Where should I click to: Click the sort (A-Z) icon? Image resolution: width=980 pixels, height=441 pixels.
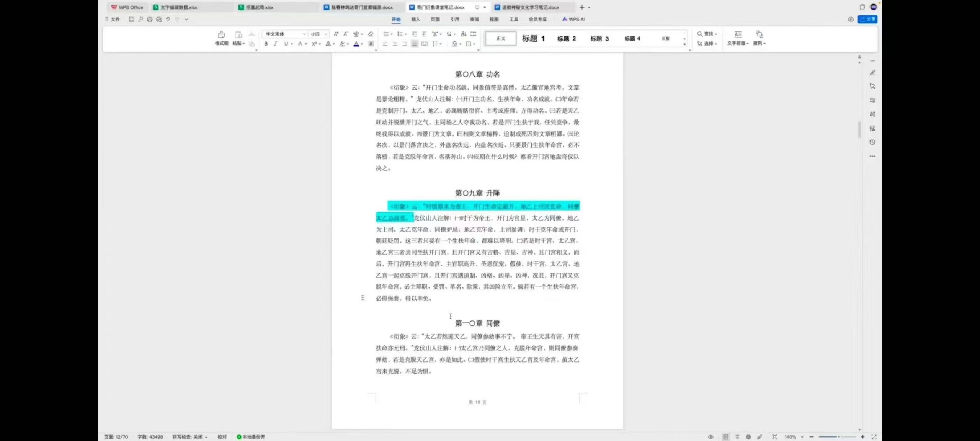(463, 34)
